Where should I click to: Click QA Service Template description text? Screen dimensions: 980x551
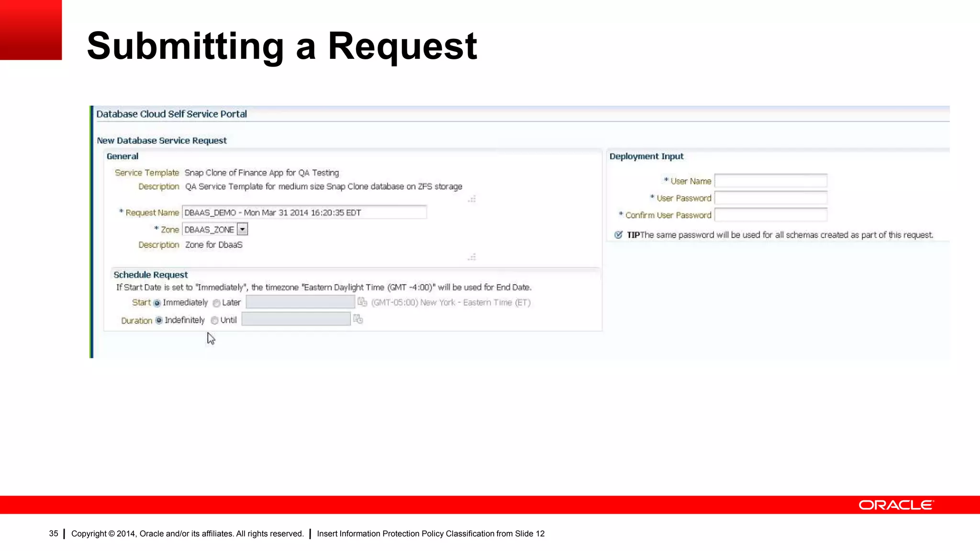coord(324,187)
